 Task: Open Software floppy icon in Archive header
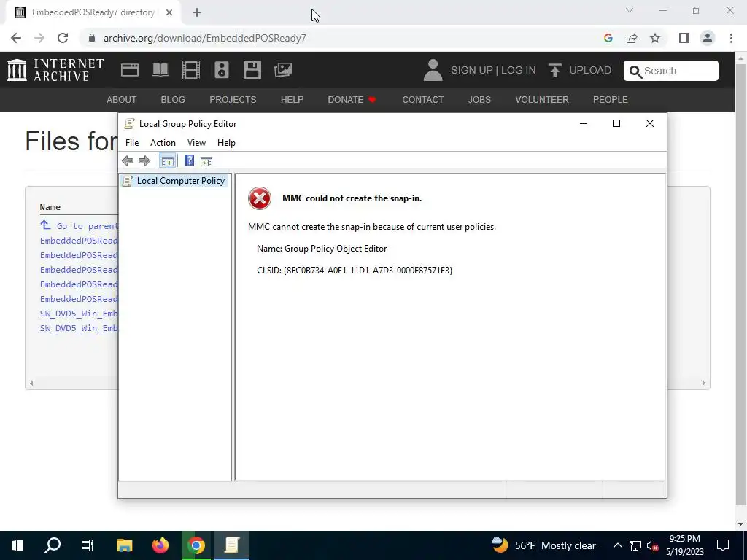click(x=252, y=70)
